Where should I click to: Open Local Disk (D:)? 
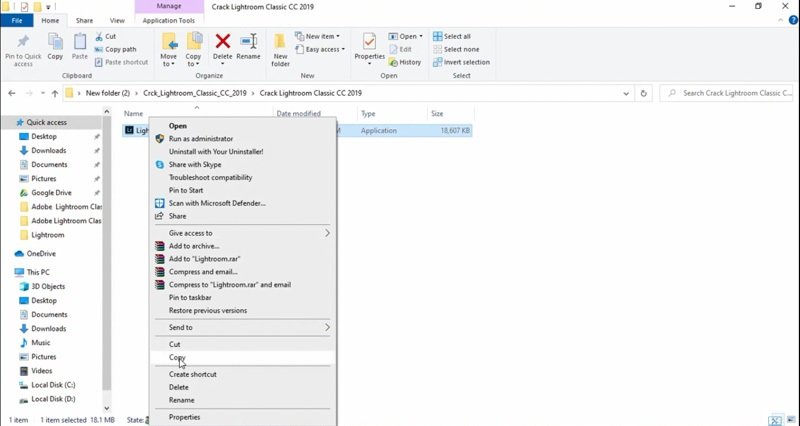53,399
